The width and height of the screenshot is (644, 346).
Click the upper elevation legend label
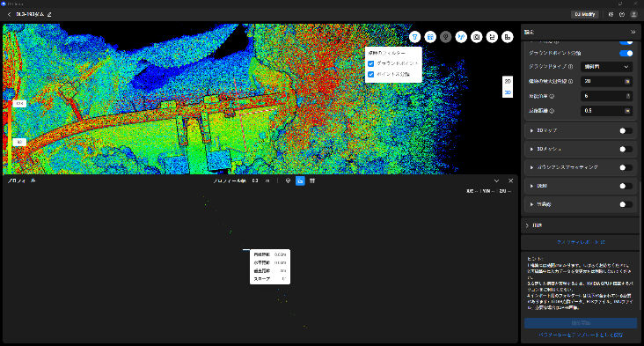[19, 104]
